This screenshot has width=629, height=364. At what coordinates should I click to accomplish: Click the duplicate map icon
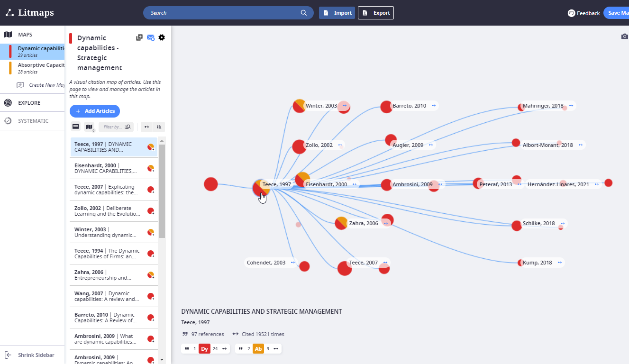pyautogui.click(x=139, y=37)
